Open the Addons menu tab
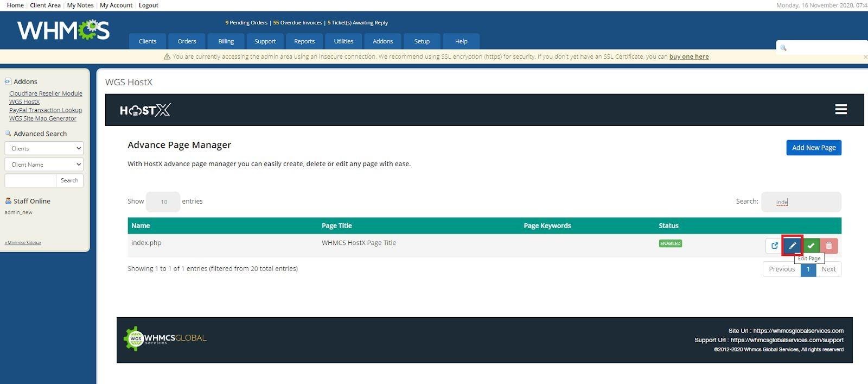 382,41
